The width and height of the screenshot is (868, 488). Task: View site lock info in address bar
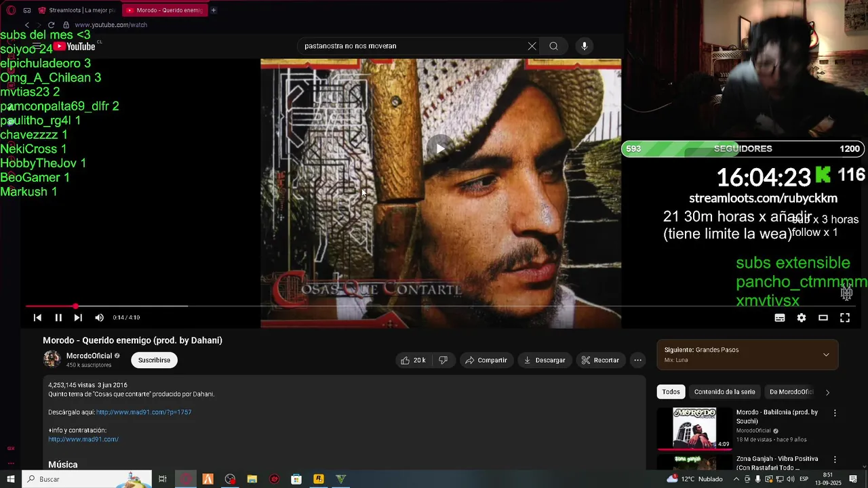click(x=66, y=25)
